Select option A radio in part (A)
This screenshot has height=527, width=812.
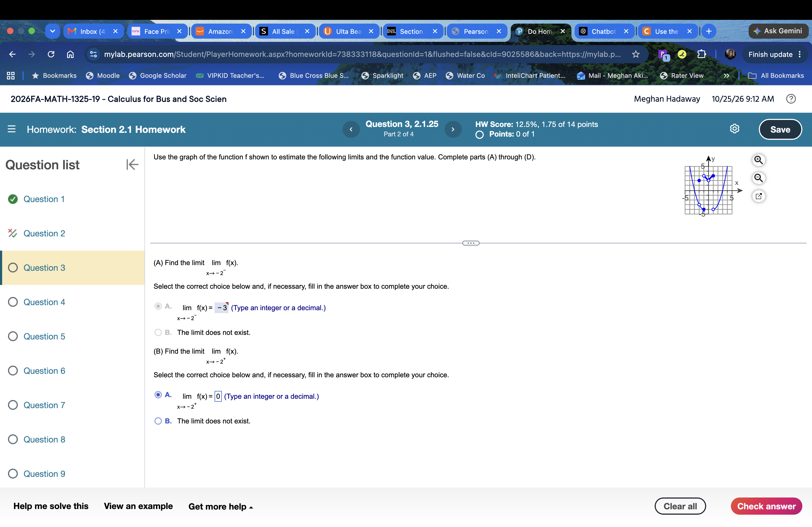158,306
